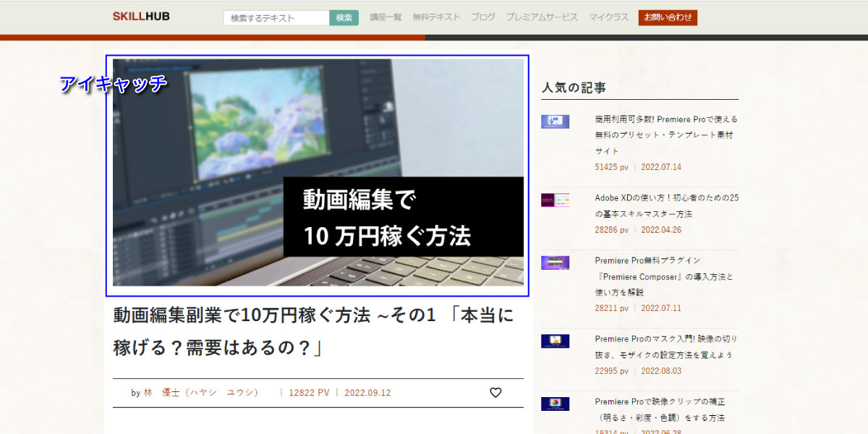Open the 無料テキスト menu item
The width and height of the screenshot is (868, 434).
tap(436, 17)
